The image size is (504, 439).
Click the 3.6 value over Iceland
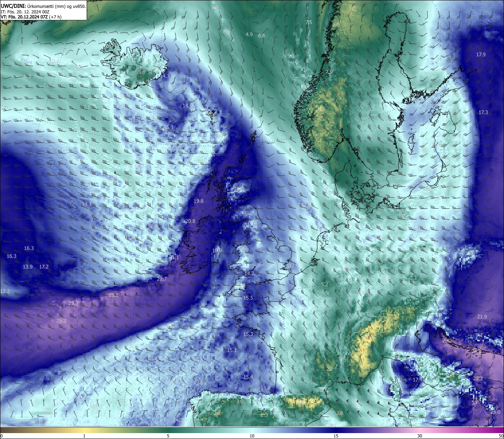[142, 72]
